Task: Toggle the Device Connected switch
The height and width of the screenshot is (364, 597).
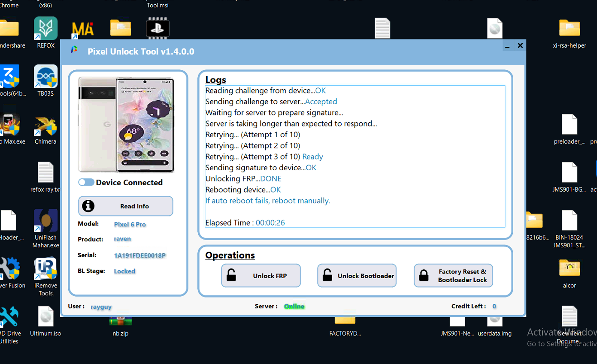Action: click(x=86, y=182)
